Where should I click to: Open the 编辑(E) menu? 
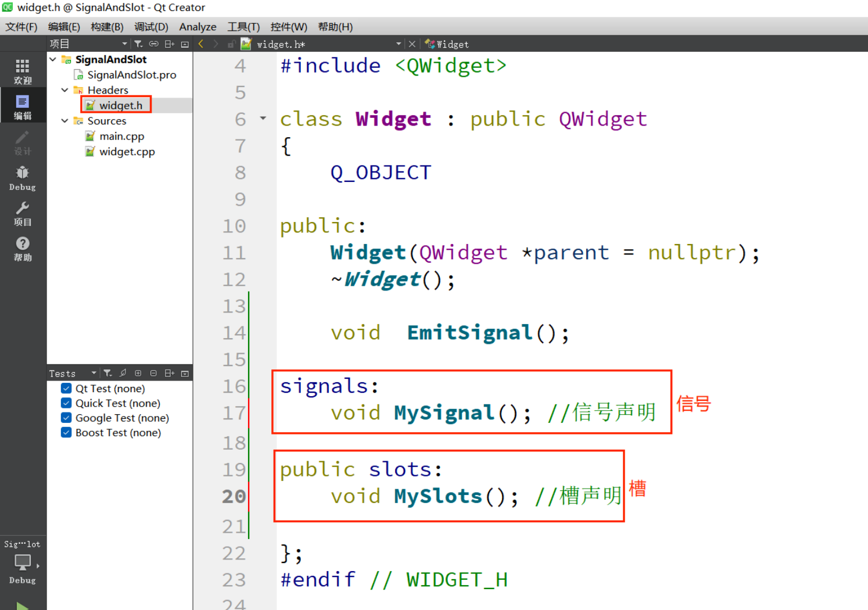[x=64, y=27]
